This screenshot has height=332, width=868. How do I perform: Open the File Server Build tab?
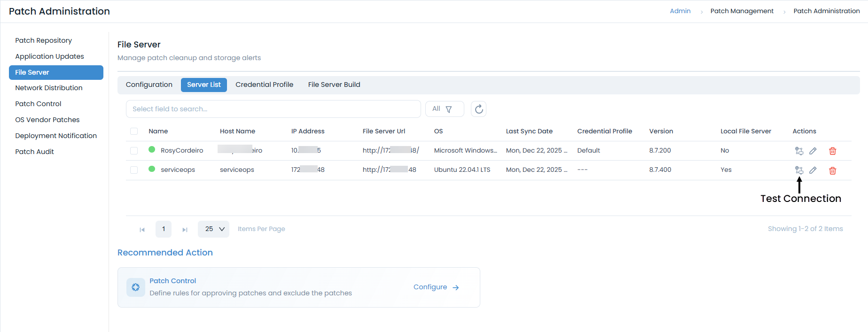coord(334,85)
